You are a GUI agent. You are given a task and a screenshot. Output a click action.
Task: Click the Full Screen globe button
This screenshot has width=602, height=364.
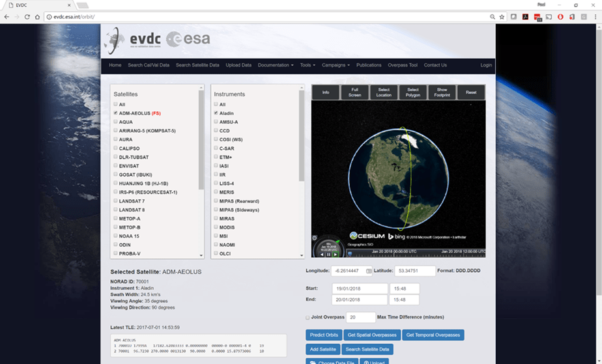(354, 92)
